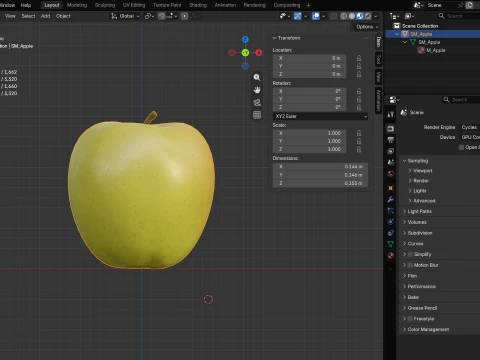Screen dimensions: 480x360
Task: Open the Tool properties tab icon
Action: click(x=391, y=114)
